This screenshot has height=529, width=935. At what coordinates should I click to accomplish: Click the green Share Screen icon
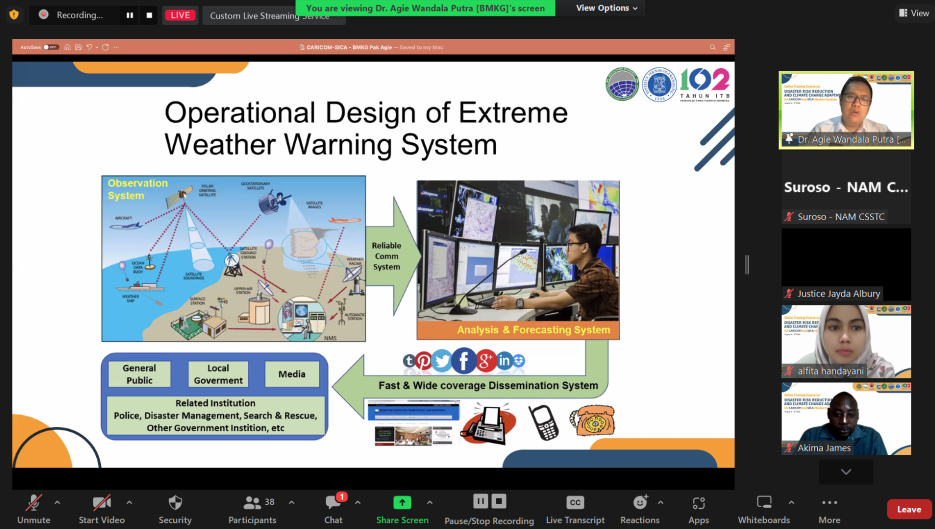click(x=402, y=502)
